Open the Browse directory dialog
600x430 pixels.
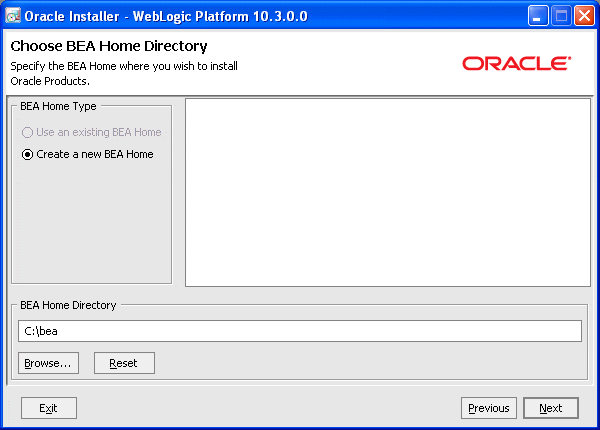(x=48, y=363)
